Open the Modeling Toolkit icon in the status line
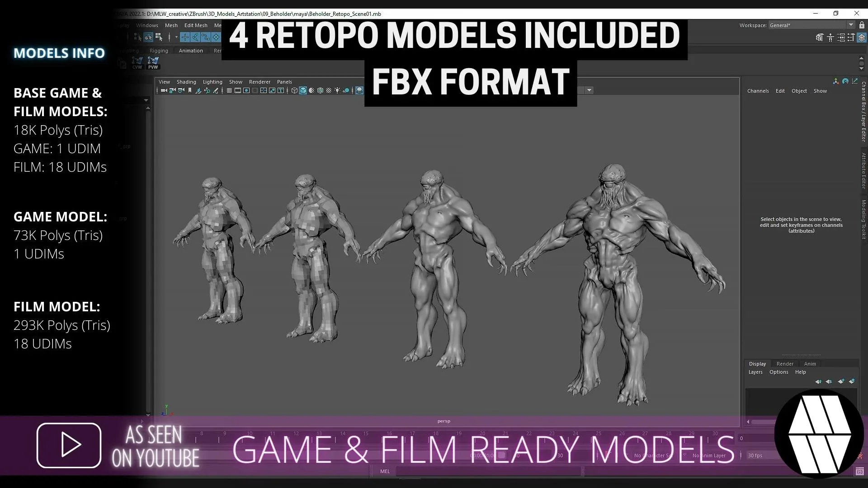The height and width of the screenshot is (488, 868). tap(819, 38)
